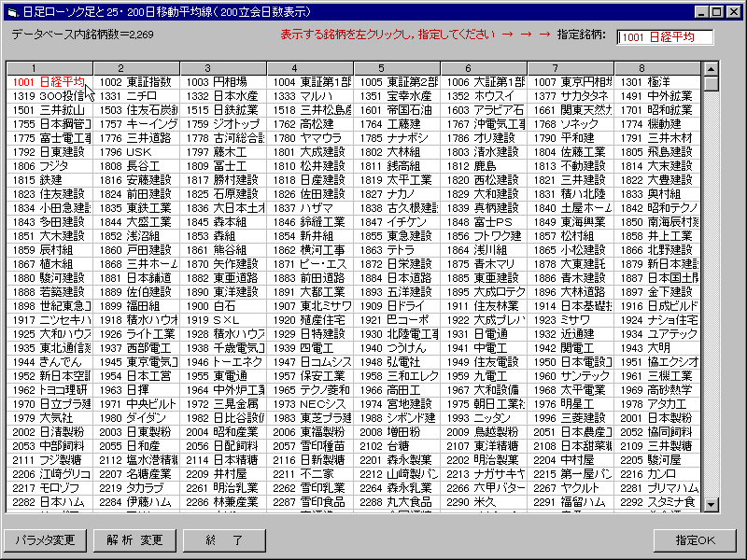Select column header 8
Viewport: 747px width, 560px height.
pyautogui.click(x=657, y=68)
